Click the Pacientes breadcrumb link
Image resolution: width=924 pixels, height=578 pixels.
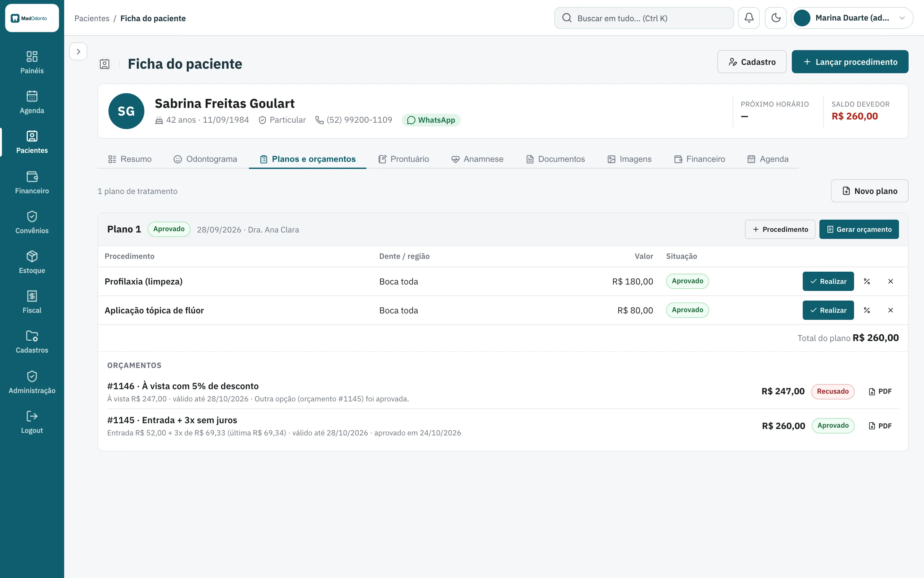(x=92, y=18)
